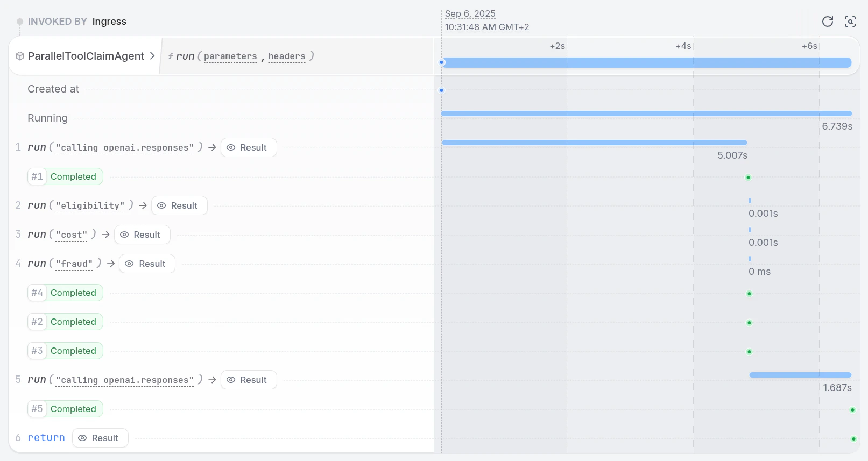
Task: Click the eligibility 0.001s timeline tick
Action: [x=750, y=201]
